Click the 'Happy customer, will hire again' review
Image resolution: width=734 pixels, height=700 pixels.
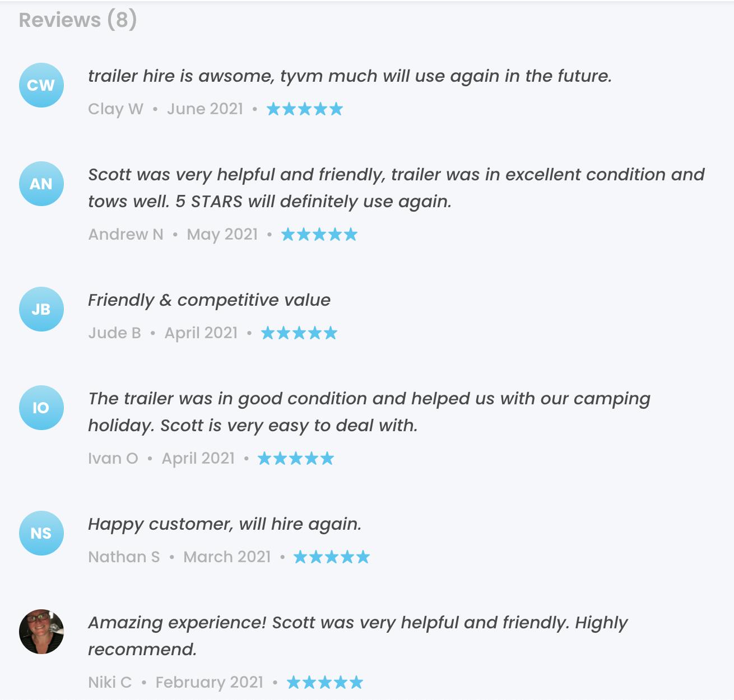coord(225,524)
